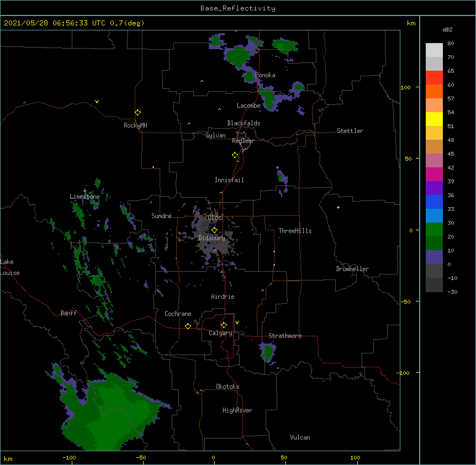The image size is (476, 465).
Task: Click the dBZ legend heading
Action: (447, 29)
